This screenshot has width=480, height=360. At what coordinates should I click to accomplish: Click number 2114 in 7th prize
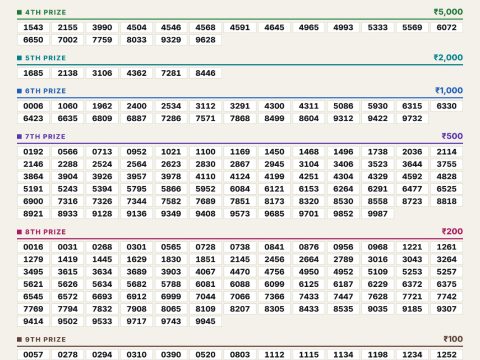pyautogui.click(x=447, y=152)
